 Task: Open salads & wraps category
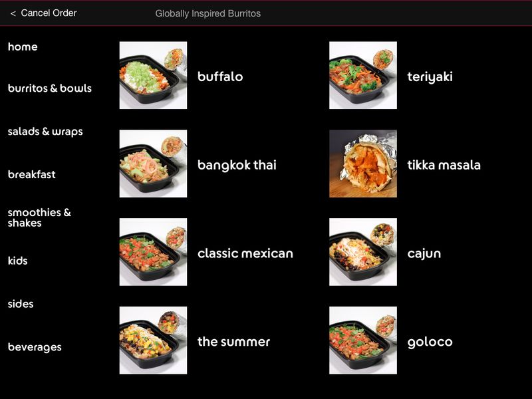click(45, 132)
